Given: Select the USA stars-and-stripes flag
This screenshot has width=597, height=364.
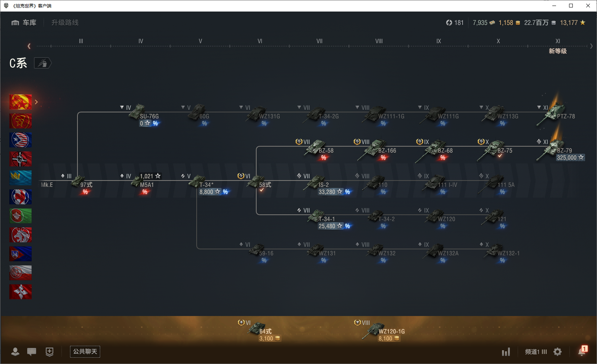Looking at the screenshot, I should [x=20, y=140].
